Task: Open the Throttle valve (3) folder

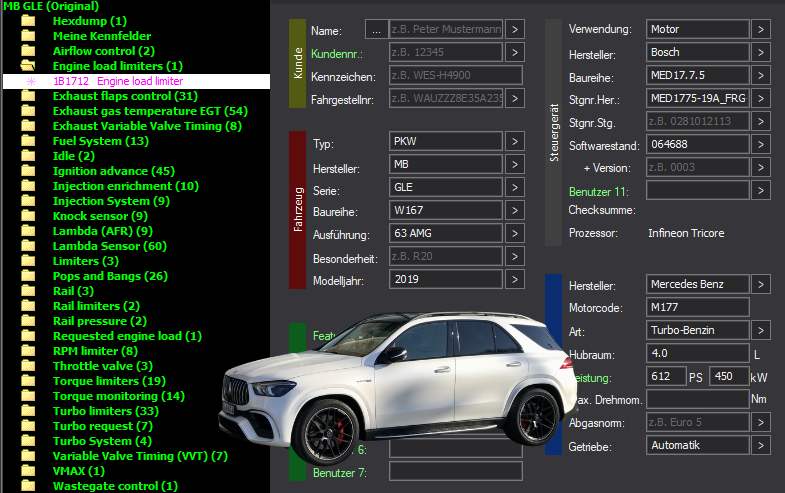Action: coord(103,366)
